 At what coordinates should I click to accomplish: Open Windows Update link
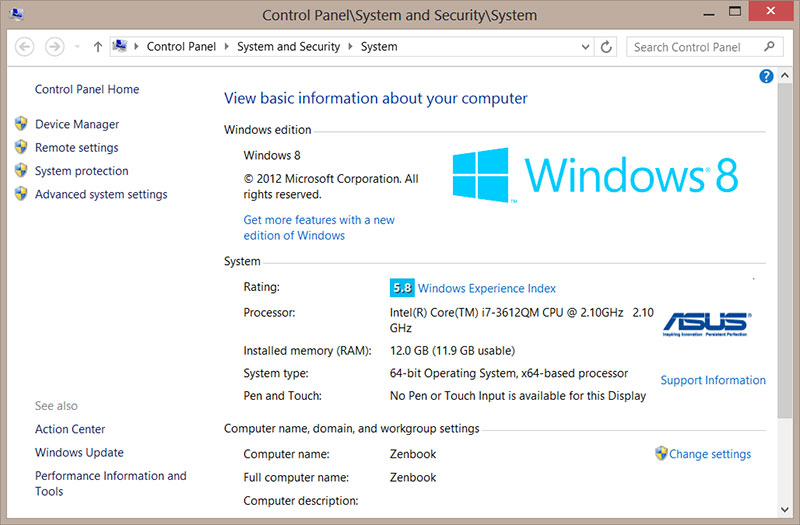(79, 453)
